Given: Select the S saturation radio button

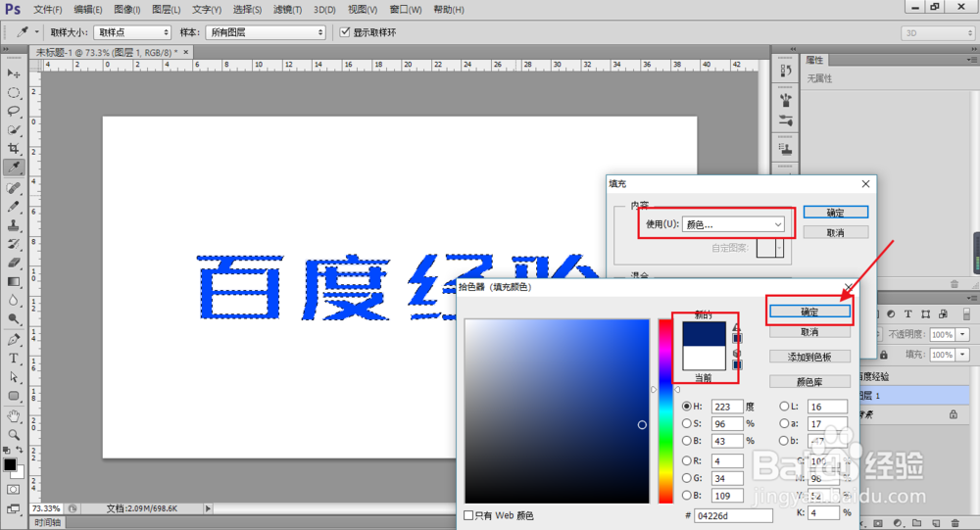Looking at the screenshot, I should (x=687, y=424).
